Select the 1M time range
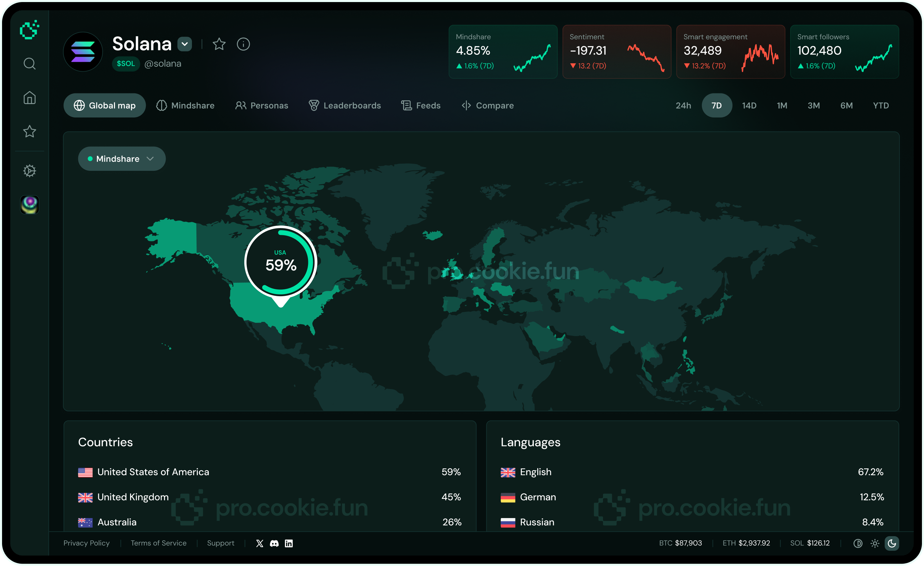The height and width of the screenshot is (566, 924). click(x=782, y=105)
